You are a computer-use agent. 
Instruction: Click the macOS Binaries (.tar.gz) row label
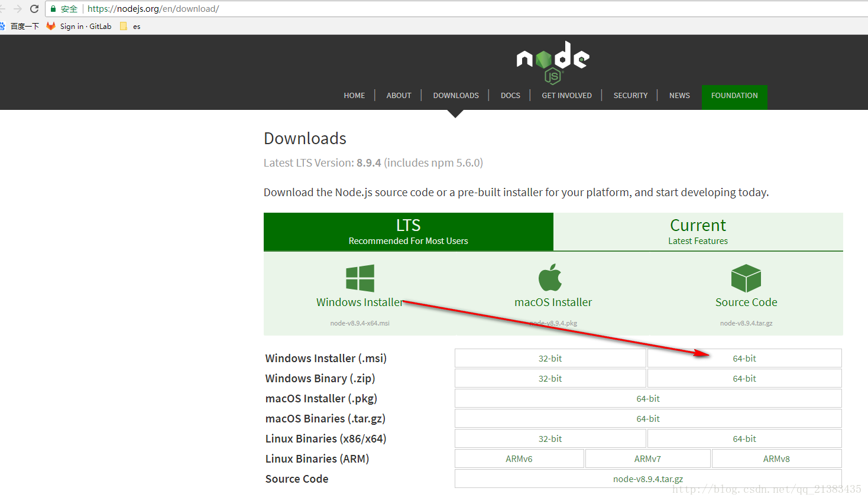pyautogui.click(x=325, y=419)
